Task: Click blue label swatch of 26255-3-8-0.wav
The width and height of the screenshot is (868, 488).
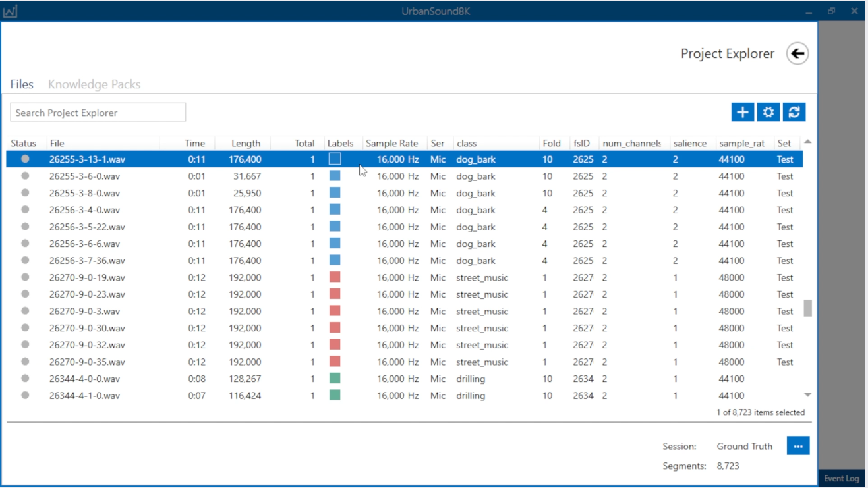Action: point(335,193)
